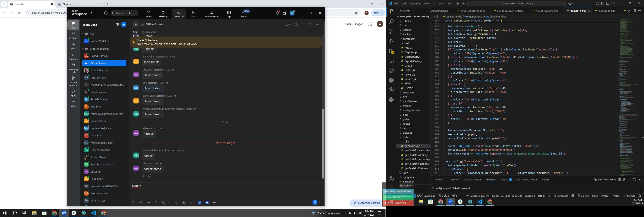Open text formatting options in composer
This screenshot has width=644, height=217.
pos(133,203)
